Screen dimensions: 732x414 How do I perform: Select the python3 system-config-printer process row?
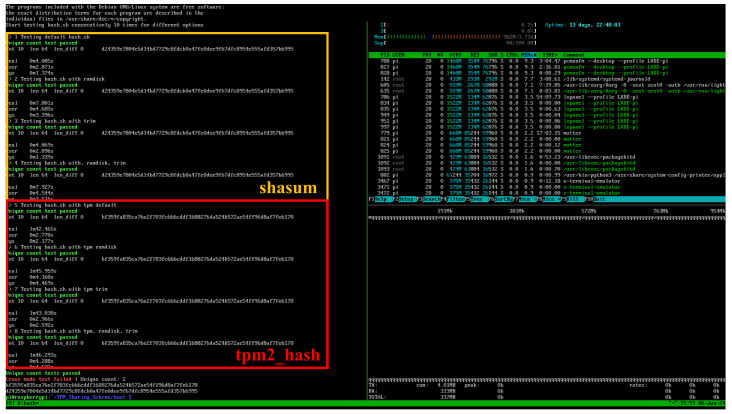pyautogui.click(x=547, y=175)
